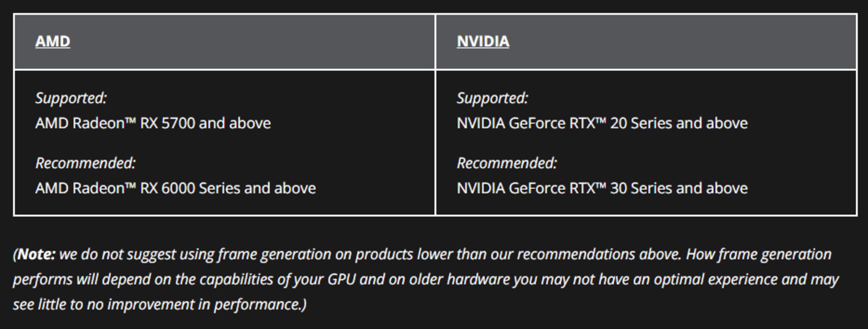The width and height of the screenshot is (868, 329).
Task: Select 'AMD Radeon RX 6000 Series and above'
Action: pyautogui.click(x=175, y=188)
